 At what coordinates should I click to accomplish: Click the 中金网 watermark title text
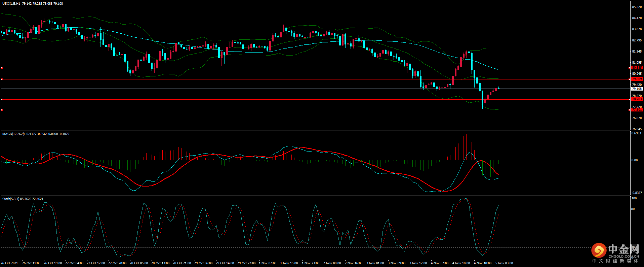pyautogui.click(x=623, y=249)
